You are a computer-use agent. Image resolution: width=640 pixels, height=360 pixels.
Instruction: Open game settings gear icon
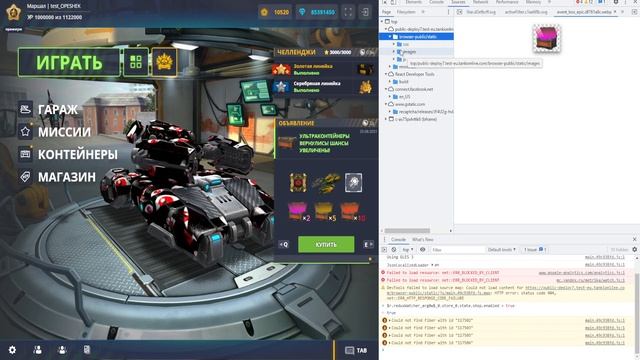tap(12, 350)
